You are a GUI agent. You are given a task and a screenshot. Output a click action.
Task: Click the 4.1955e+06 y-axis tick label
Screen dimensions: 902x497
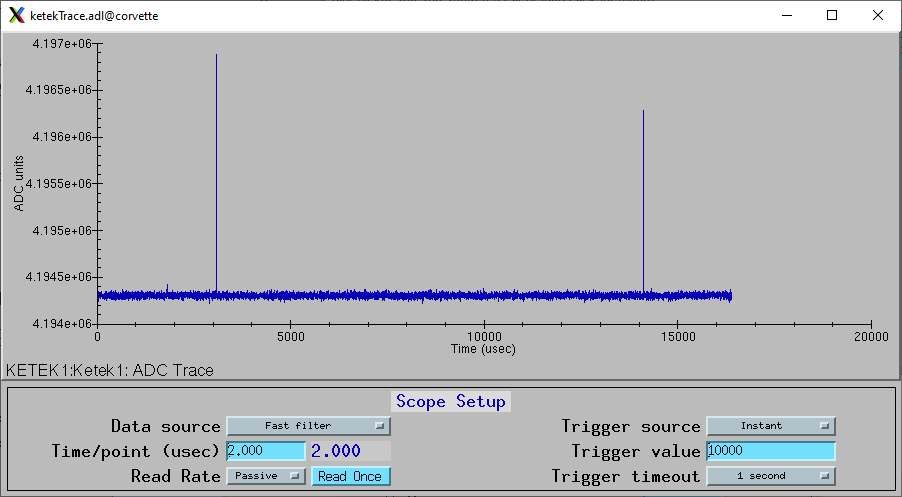pos(58,183)
